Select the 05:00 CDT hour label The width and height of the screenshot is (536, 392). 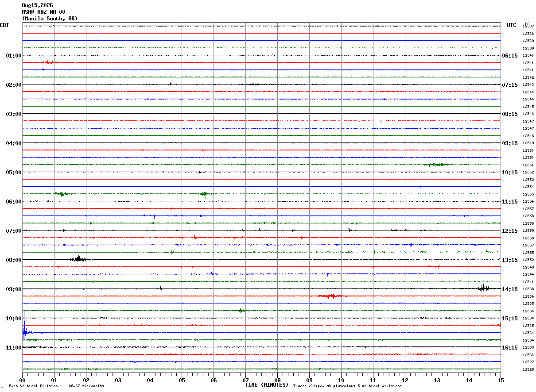14,173
